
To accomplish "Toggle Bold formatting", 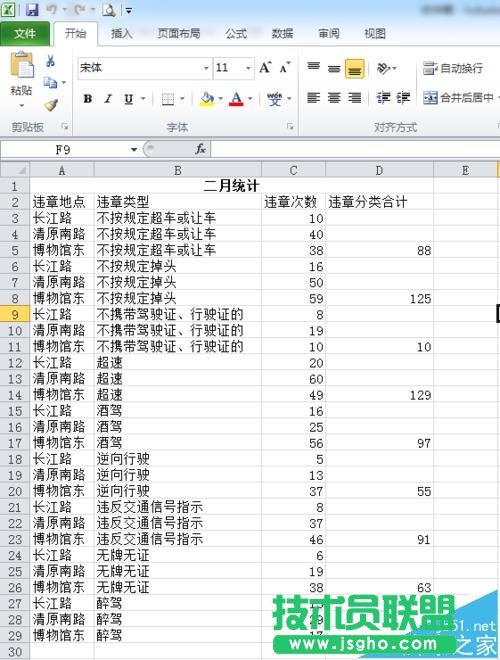I will 88,98.
